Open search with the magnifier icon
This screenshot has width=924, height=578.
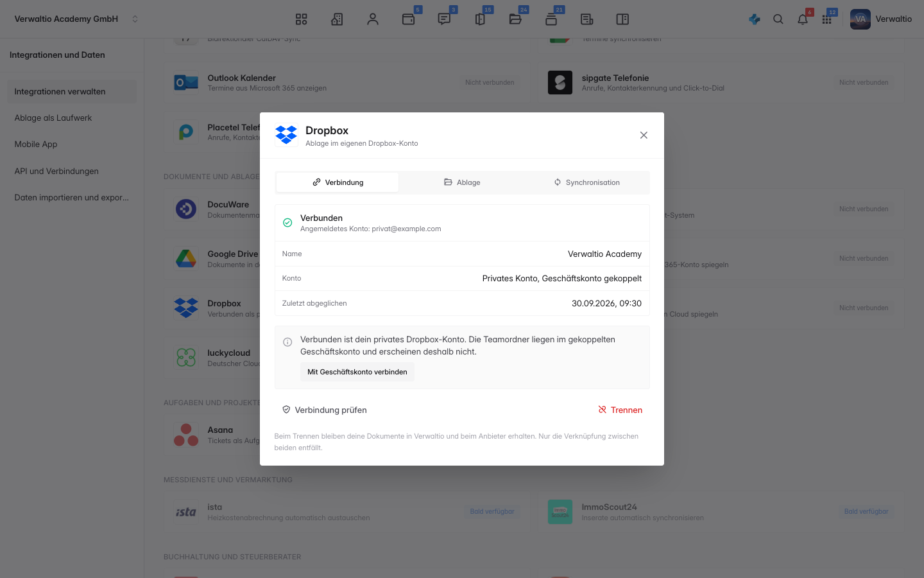778,19
